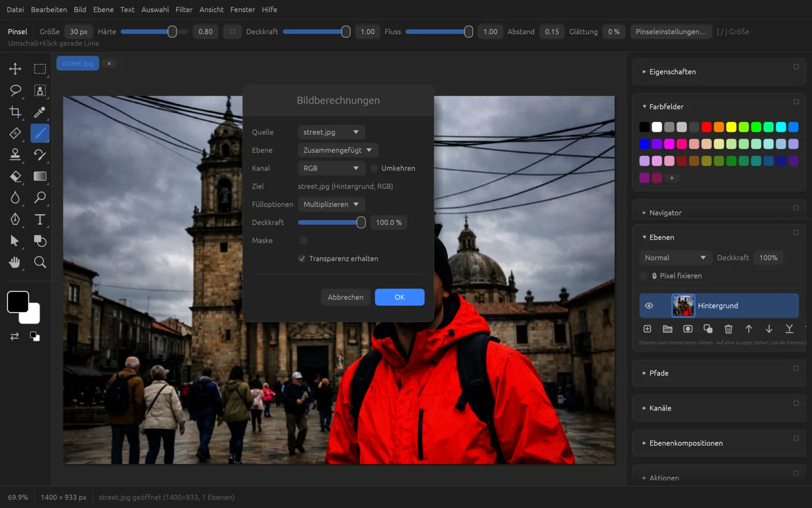Image resolution: width=812 pixels, height=508 pixels.
Task: Select the Move tool
Action: pos(15,69)
